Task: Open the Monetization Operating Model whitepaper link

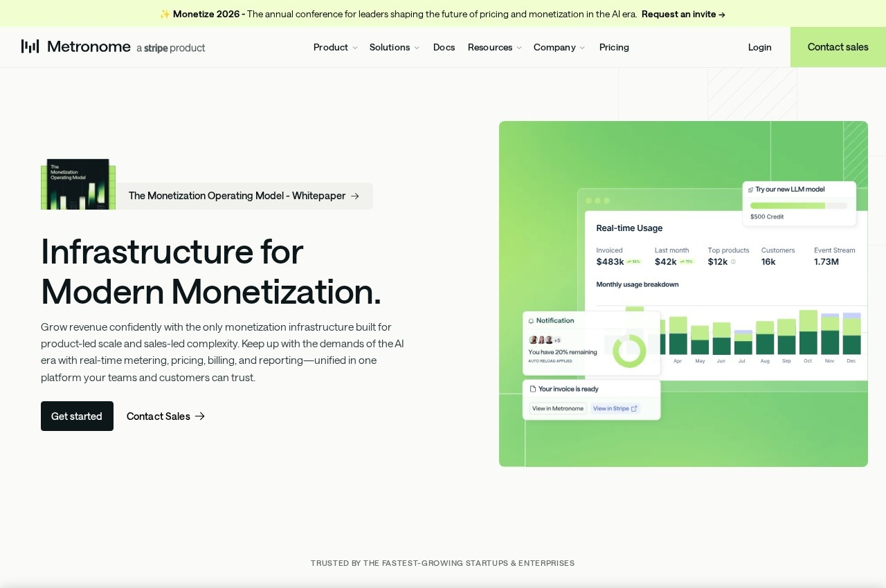Action: click(244, 196)
